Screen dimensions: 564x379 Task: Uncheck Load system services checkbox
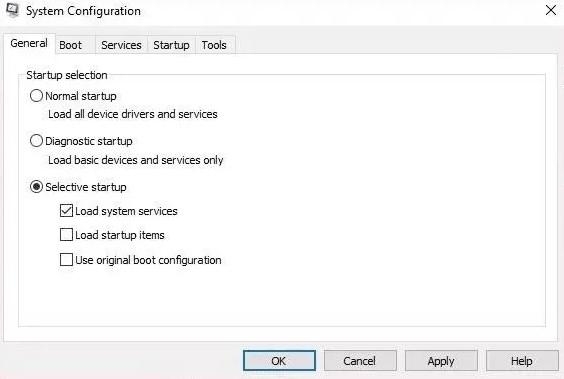point(66,211)
